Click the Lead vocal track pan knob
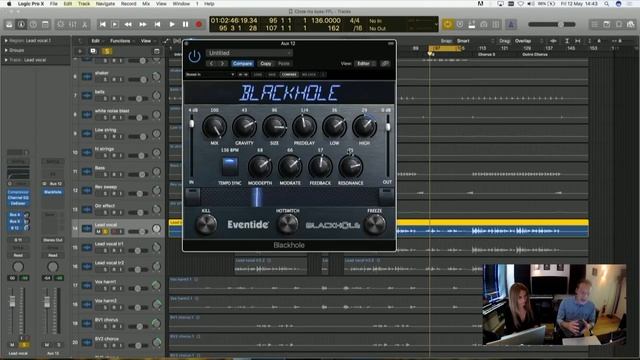Viewport: 640px width, 360px height. [x=156, y=229]
